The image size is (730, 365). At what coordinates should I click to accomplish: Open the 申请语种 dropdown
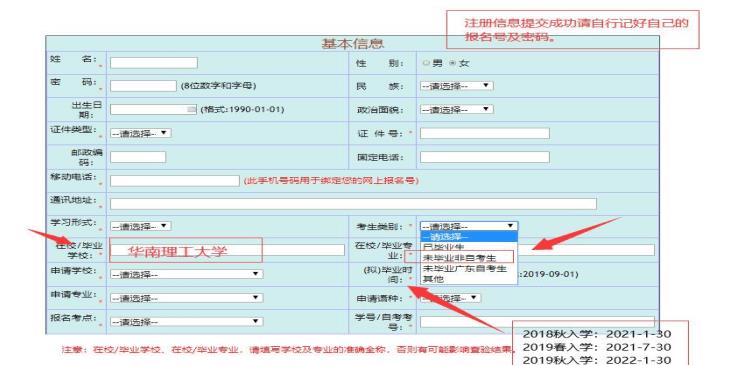click(450, 298)
